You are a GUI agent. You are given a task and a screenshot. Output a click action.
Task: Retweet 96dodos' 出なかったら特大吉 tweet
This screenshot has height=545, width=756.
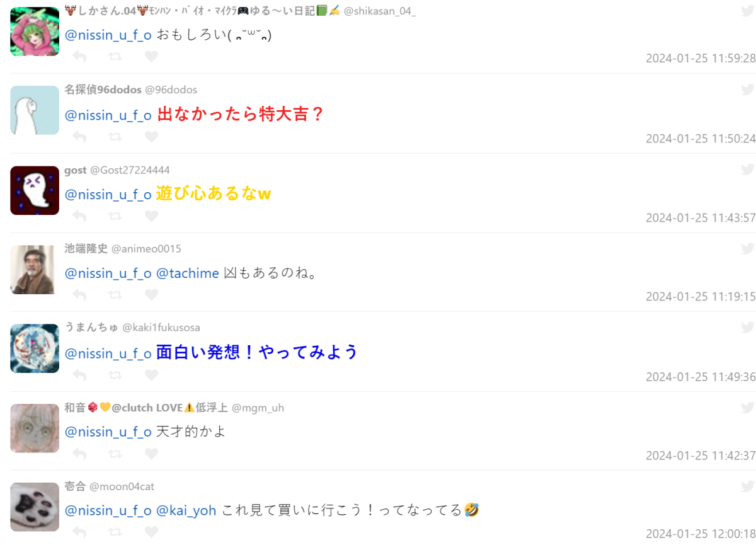tap(115, 136)
